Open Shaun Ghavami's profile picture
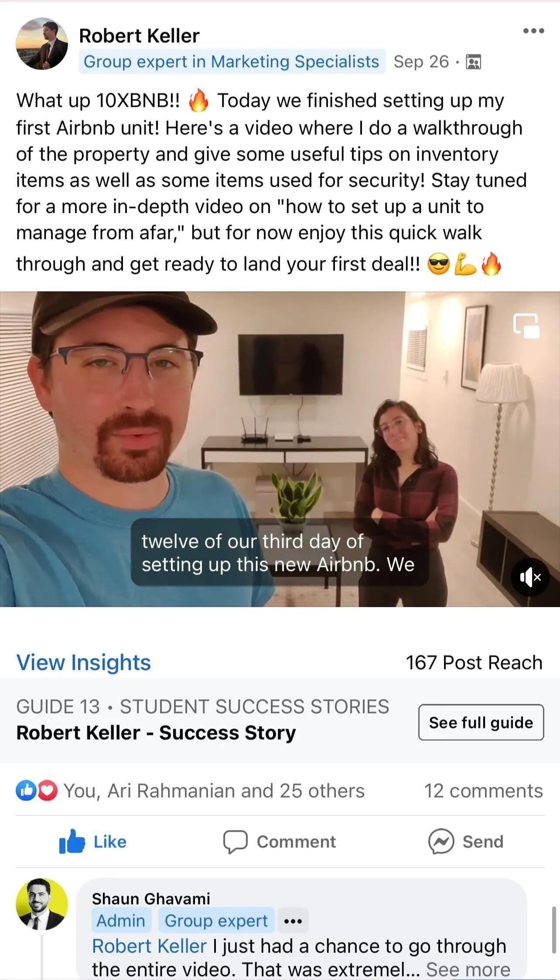The image size is (560, 980). pos(42,904)
